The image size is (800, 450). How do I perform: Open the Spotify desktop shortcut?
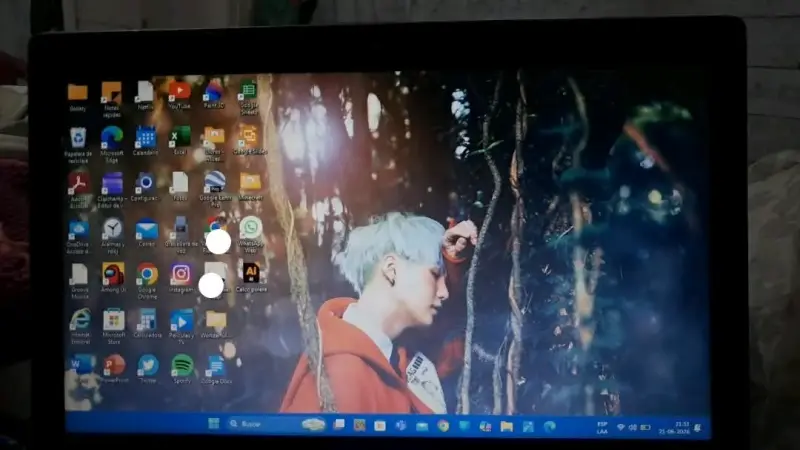pos(182,369)
